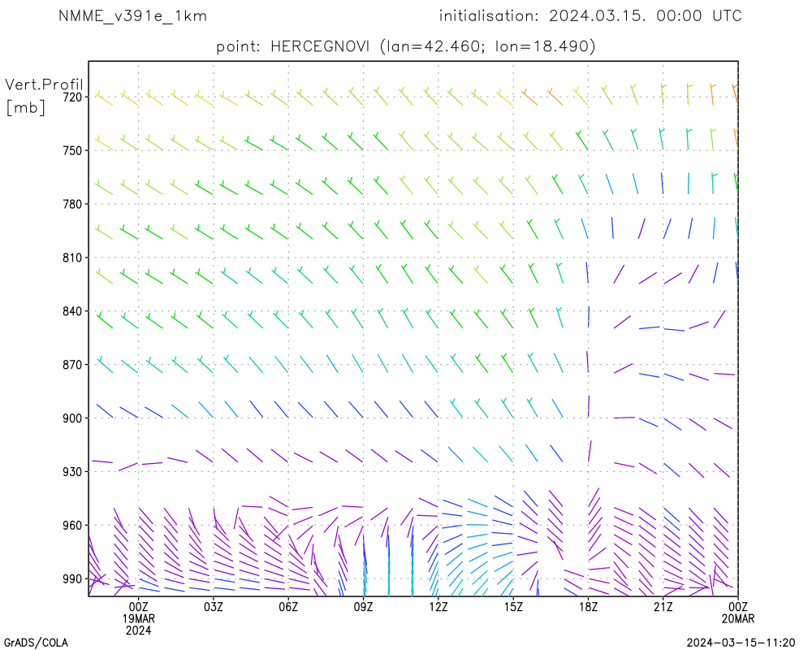Click the 720 mb wind barb at 00Z 19MAR
The height and width of the screenshot is (650, 812).
129,98
